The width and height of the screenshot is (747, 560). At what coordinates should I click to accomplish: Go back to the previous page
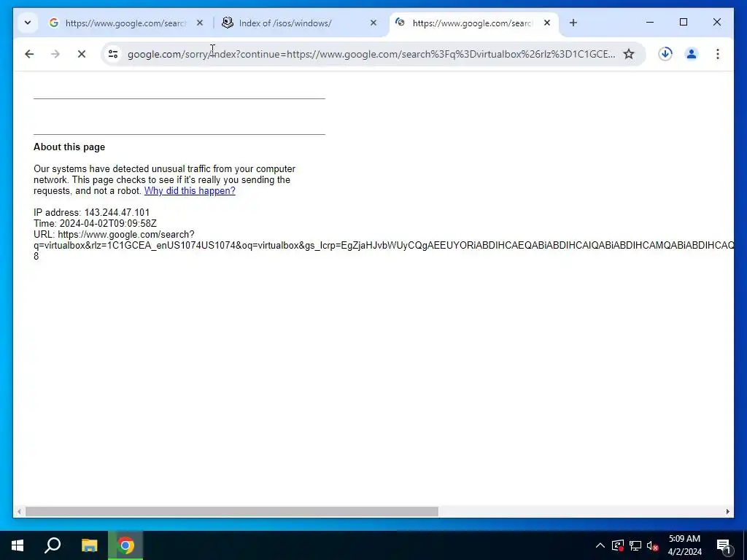point(29,54)
